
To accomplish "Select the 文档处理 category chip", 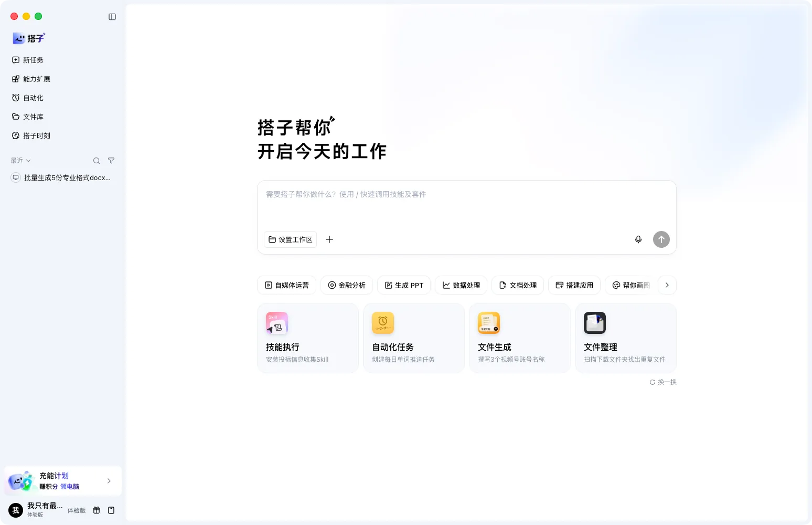I will (518, 285).
